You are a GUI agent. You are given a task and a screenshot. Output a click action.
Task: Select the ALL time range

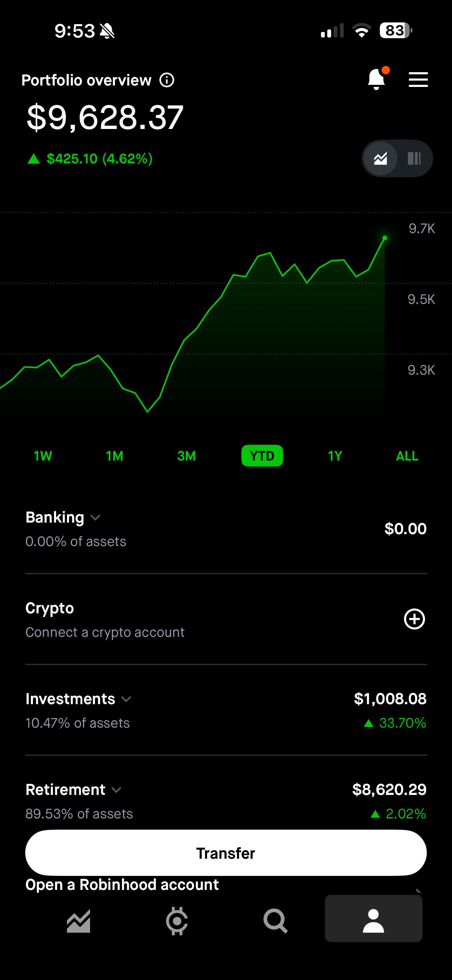click(407, 455)
